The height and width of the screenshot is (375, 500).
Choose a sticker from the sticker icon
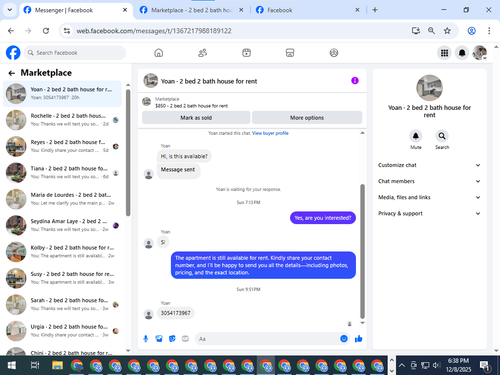click(x=172, y=339)
